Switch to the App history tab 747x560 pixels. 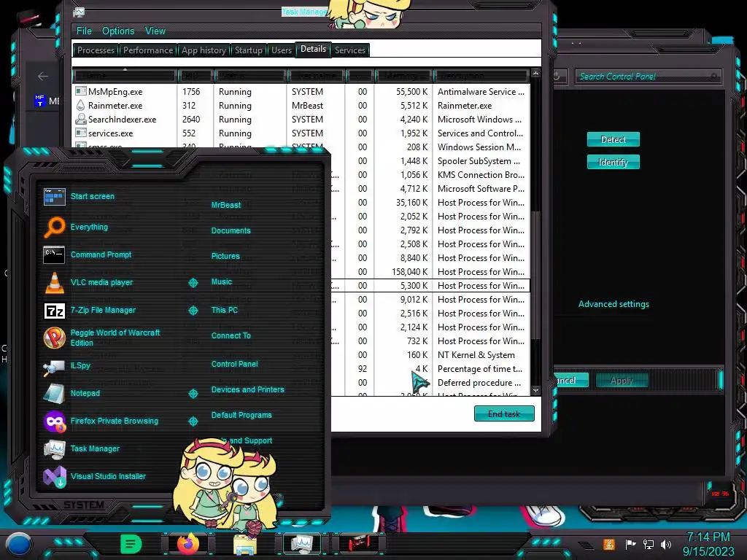[204, 50]
